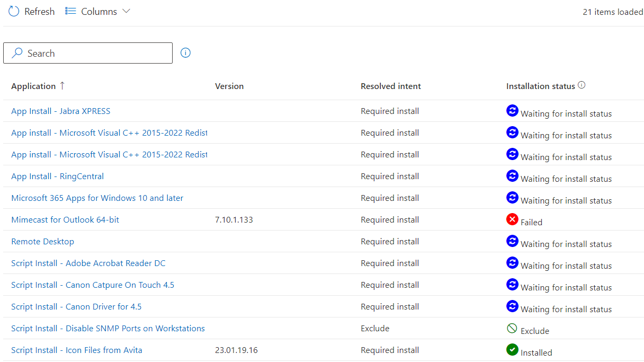Viewport: 644px width, 362px height.
Task: Sort by the Version column header
Action: pyautogui.click(x=229, y=86)
